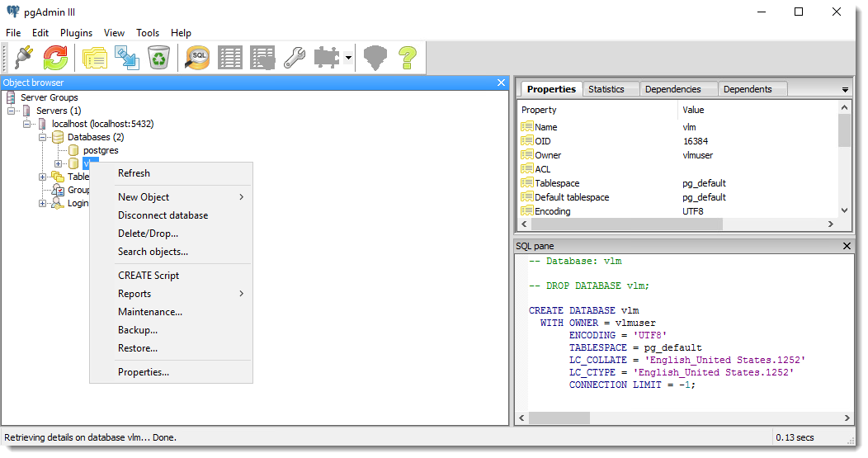
Task: Switch to the Dependents tab
Action: 752,89
